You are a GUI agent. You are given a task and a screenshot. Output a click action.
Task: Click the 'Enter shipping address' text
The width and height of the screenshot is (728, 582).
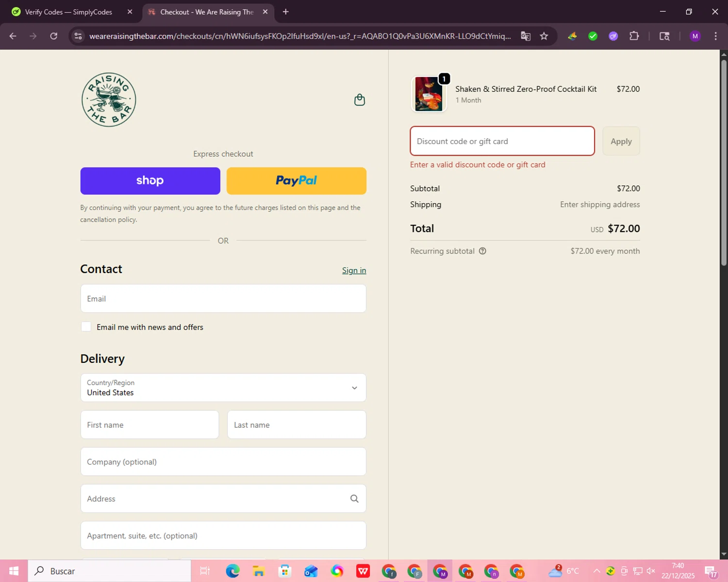[600, 205]
